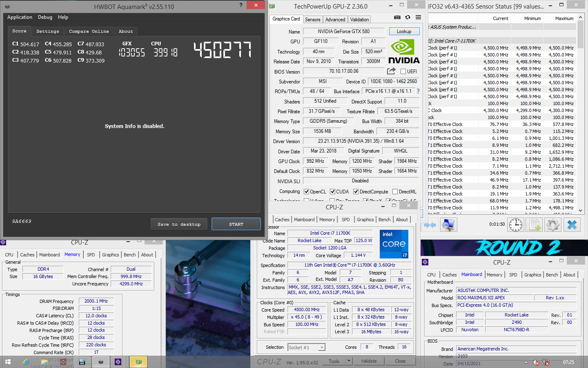Click the NVIDIA logo in GPU-Z

(403, 52)
